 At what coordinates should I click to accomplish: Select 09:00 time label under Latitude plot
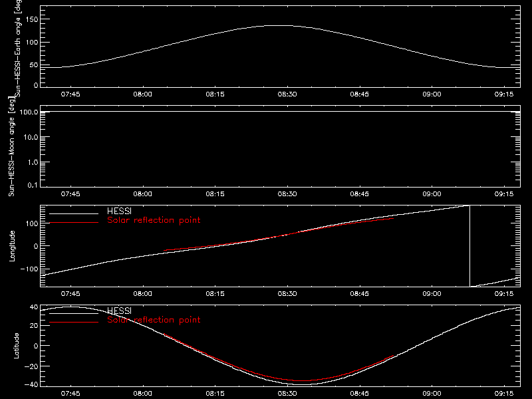432,394
